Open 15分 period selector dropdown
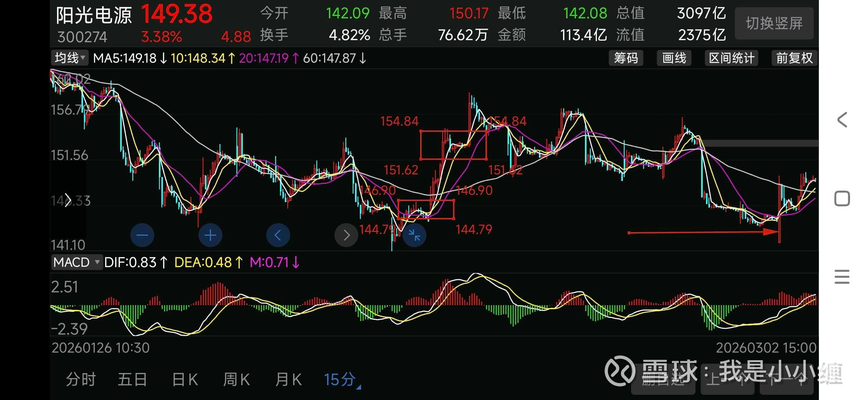 [342, 380]
